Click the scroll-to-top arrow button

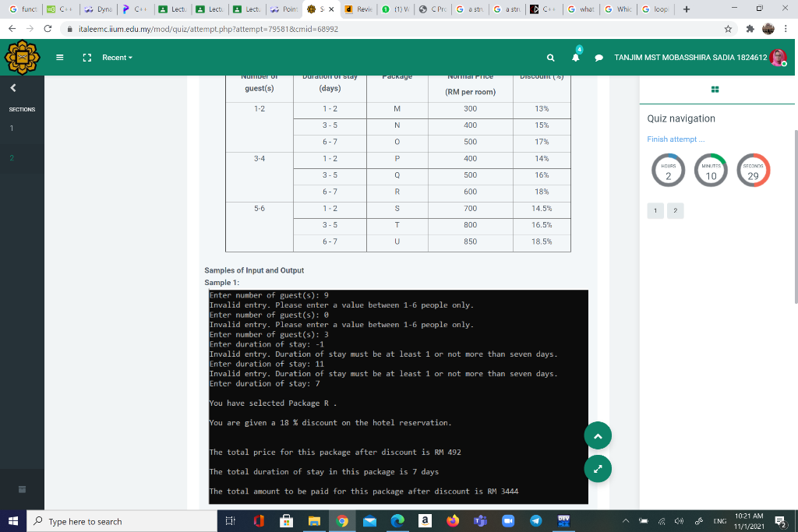tap(598, 437)
